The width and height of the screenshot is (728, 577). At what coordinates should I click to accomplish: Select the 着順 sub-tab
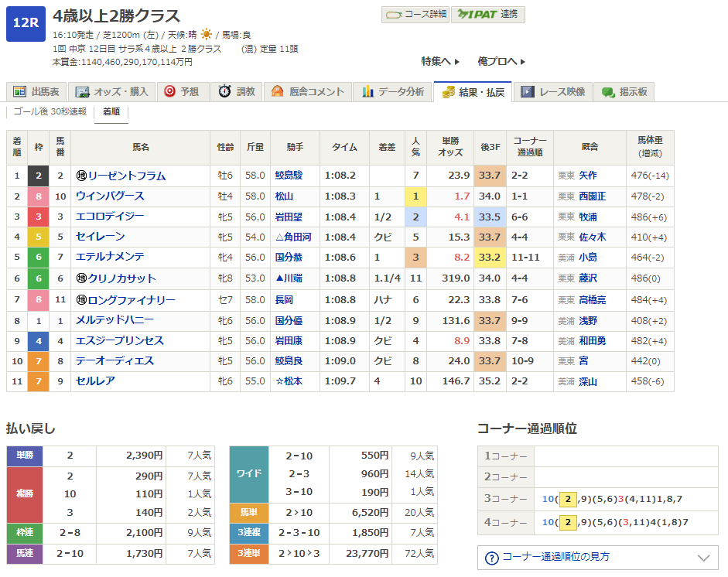[111, 111]
